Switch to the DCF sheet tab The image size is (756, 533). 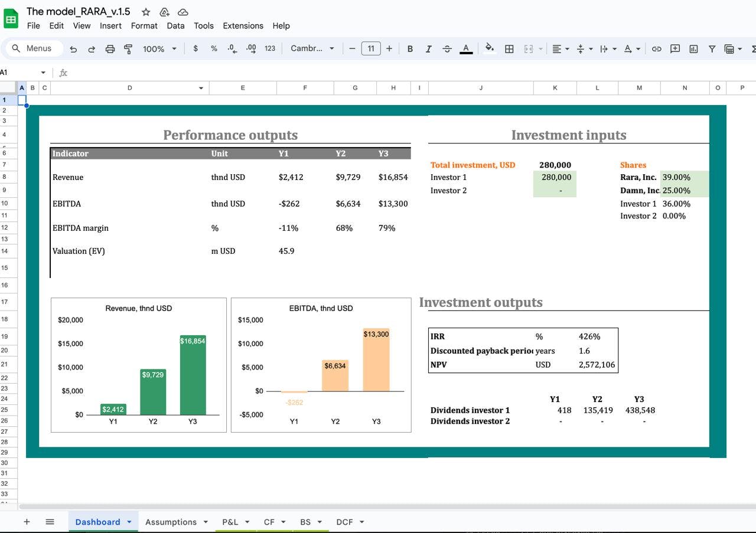pos(344,522)
